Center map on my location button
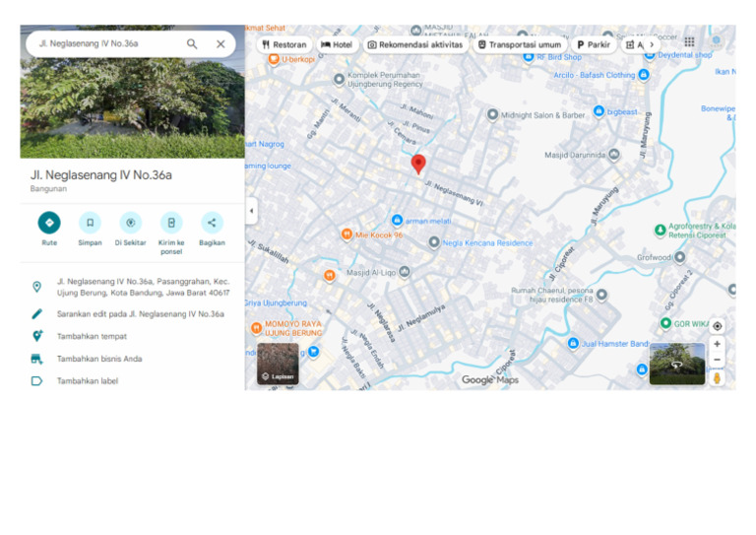This screenshot has width=756, height=535. pos(717,326)
